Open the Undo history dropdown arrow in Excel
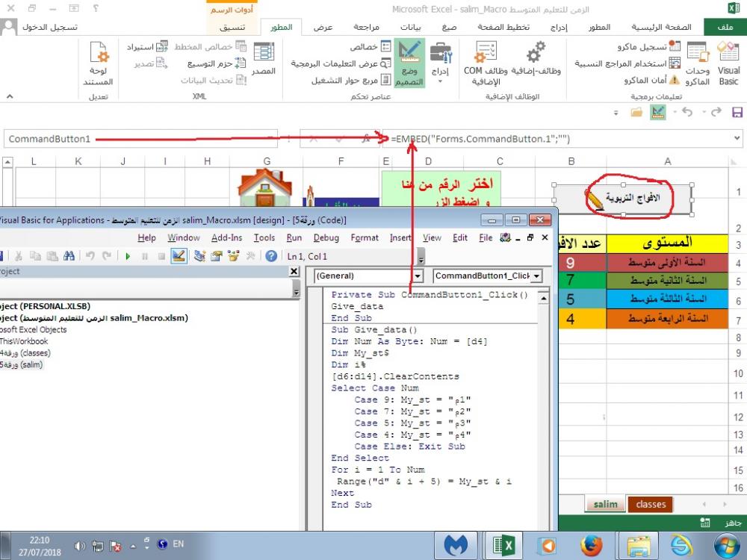Image resolution: width=747 pixels, height=560 pixels. coord(675,113)
